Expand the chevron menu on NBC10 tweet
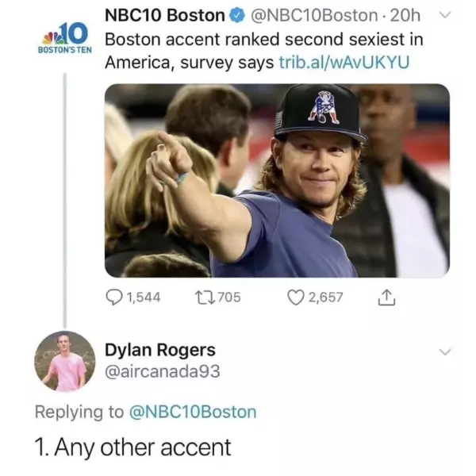This screenshot has width=476, height=476. tap(444, 15)
